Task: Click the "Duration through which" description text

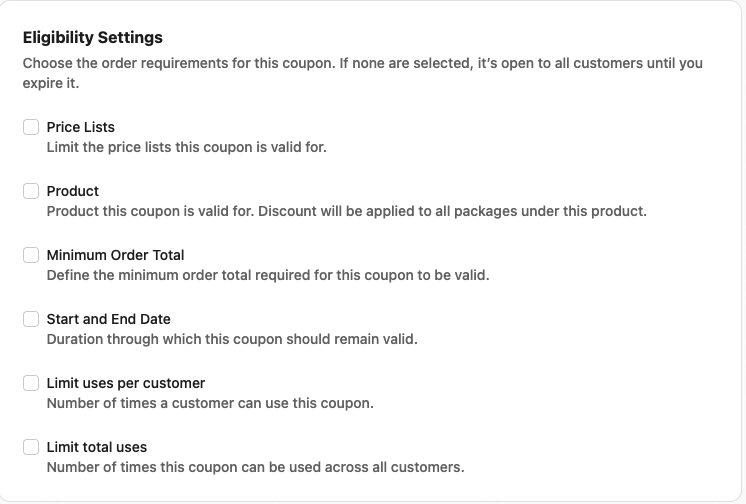Action: click(x=232, y=339)
